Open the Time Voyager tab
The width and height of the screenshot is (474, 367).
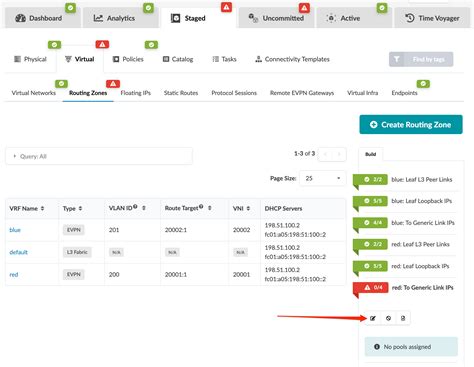[432, 18]
